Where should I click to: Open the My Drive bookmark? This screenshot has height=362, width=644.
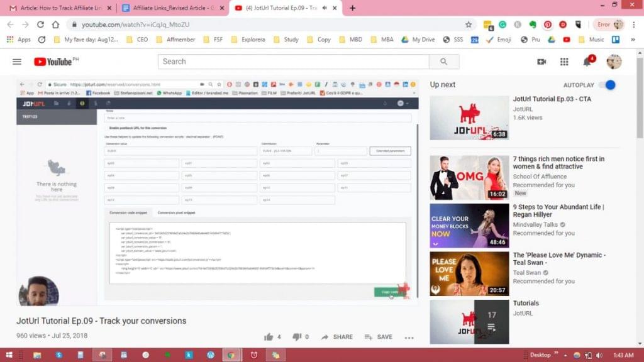[418, 40]
